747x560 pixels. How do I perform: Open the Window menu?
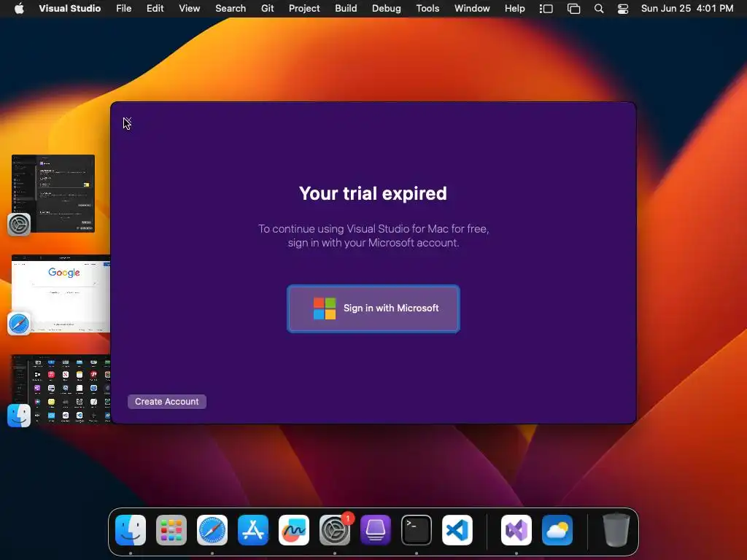[472, 8]
